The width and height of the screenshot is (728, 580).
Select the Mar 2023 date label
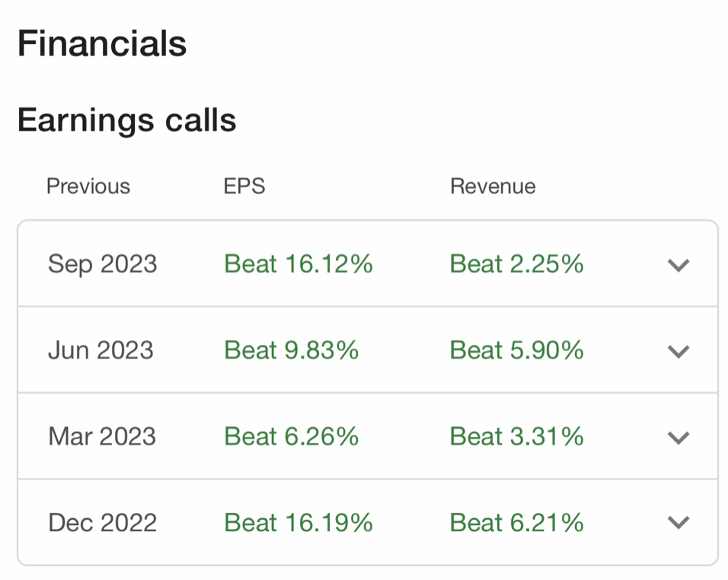(x=102, y=436)
